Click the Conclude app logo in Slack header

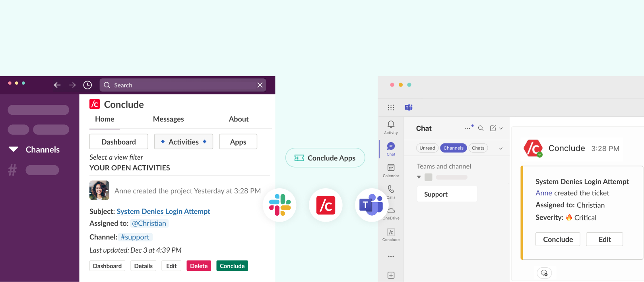95,104
